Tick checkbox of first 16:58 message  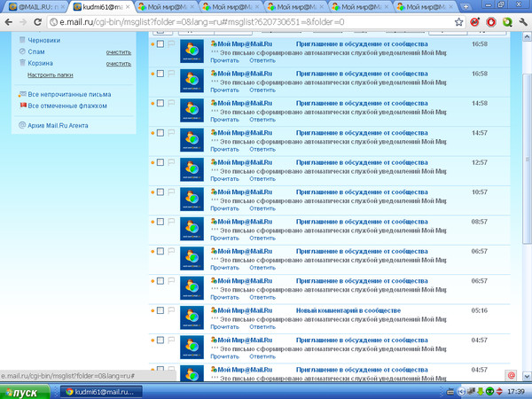(x=160, y=44)
